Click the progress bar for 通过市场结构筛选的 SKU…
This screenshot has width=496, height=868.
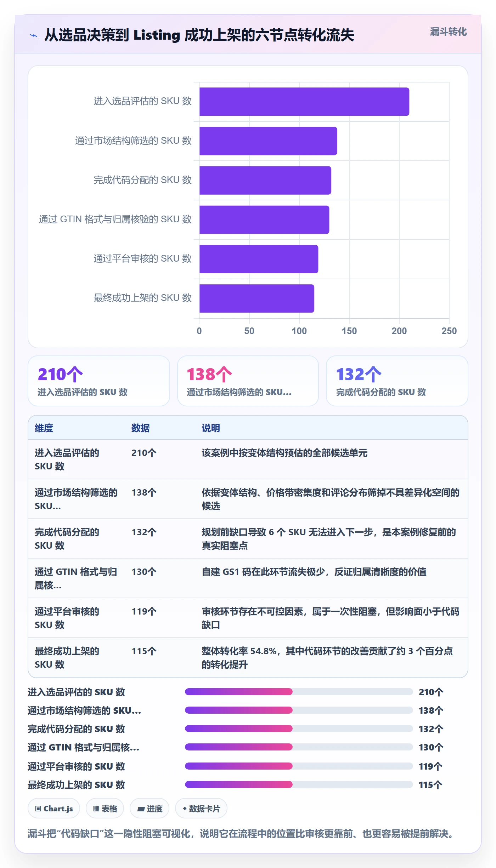coord(299,710)
